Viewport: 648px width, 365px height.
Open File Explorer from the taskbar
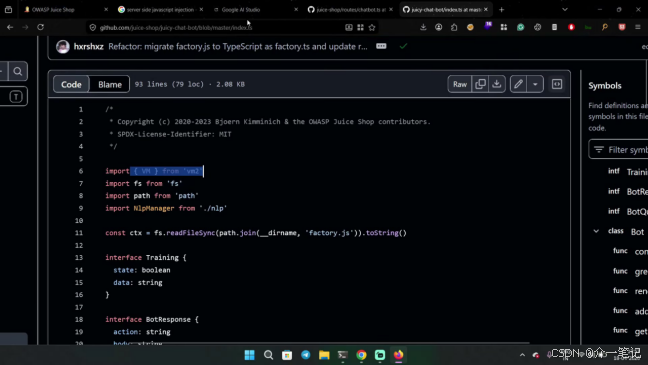(324, 355)
